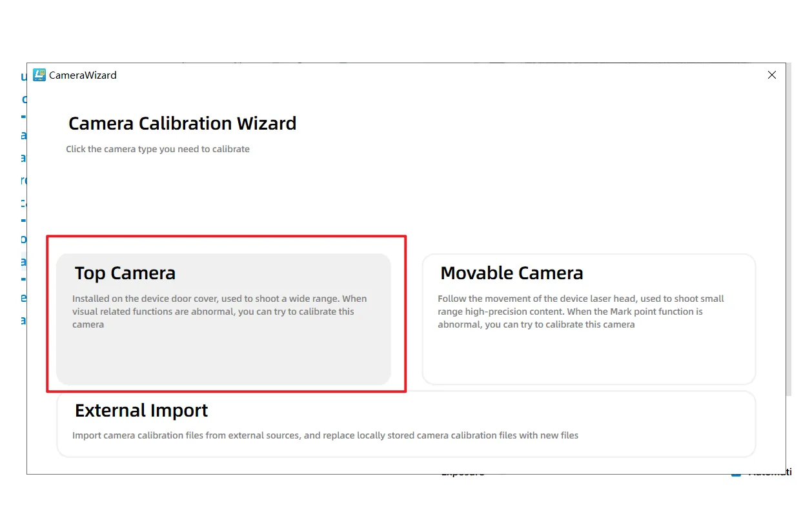The image size is (812, 523).
Task: Click the gray vertical scrollbar behind the dialog
Action: pyautogui.click(x=788, y=226)
